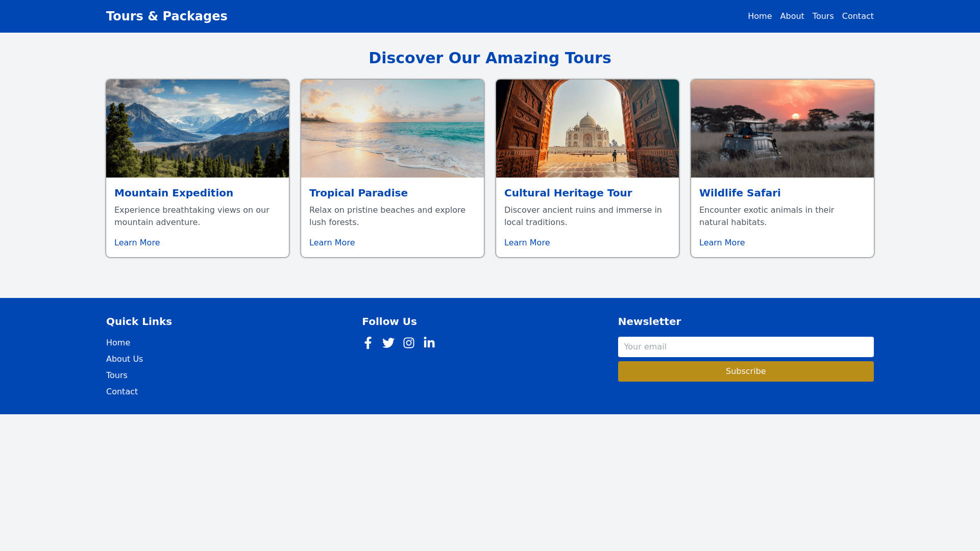This screenshot has width=980, height=551.
Task: Open the Instagram social icon
Action: pyautogui.click(x=409, y=343)
